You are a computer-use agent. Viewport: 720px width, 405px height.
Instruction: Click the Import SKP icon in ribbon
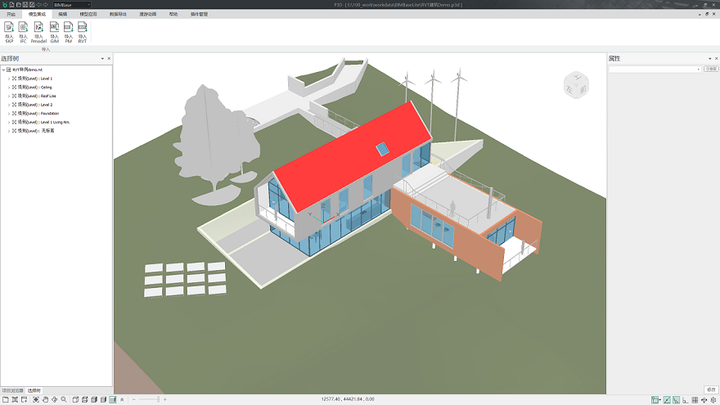(x=9, y=32)
